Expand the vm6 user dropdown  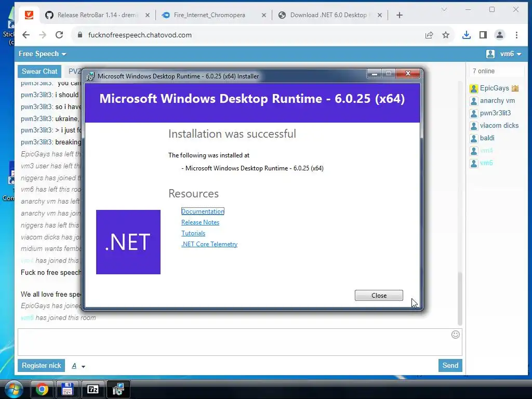pyautogui.click(x=511, y=54)
